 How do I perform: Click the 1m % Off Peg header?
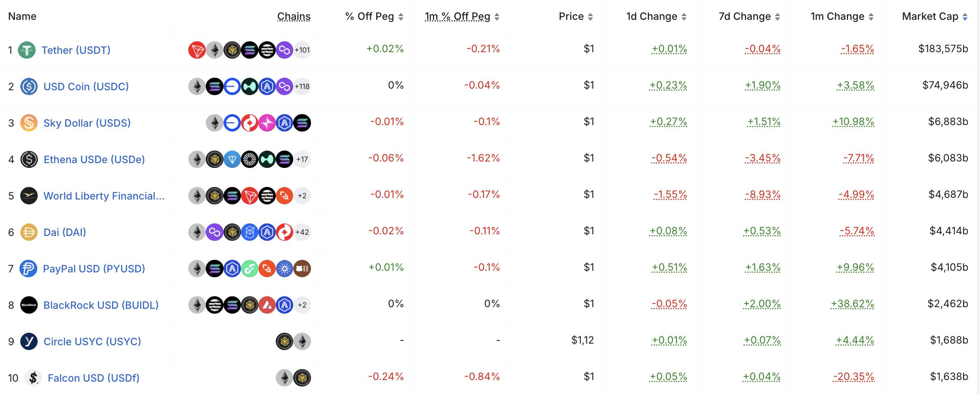click(x=457, y=16)
